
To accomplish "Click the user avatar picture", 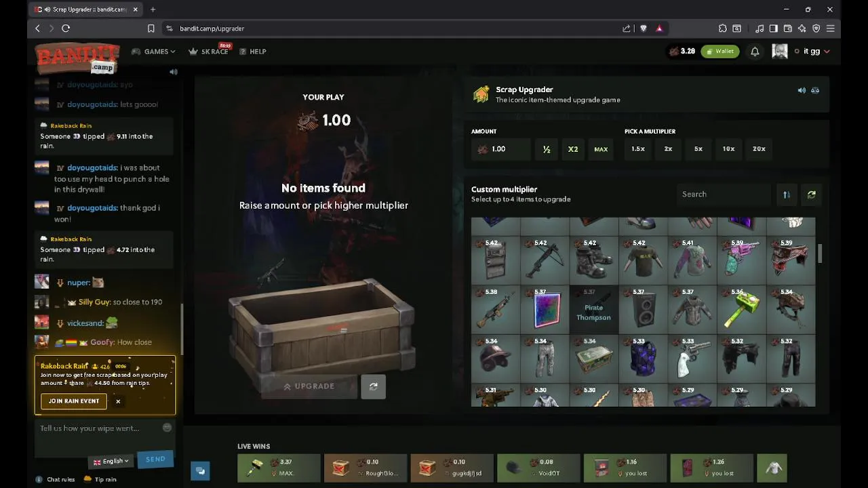I will pyautogui.click(x=780, y=52).
